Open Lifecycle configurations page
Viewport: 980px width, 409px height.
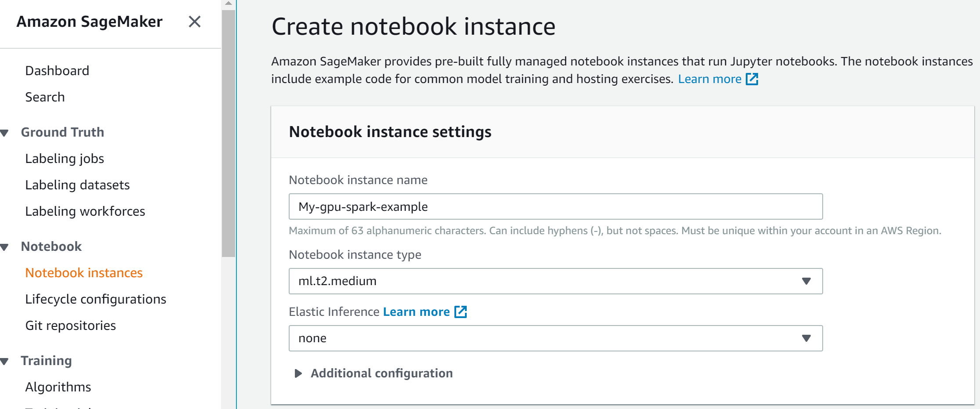click(x=96, y=299)
